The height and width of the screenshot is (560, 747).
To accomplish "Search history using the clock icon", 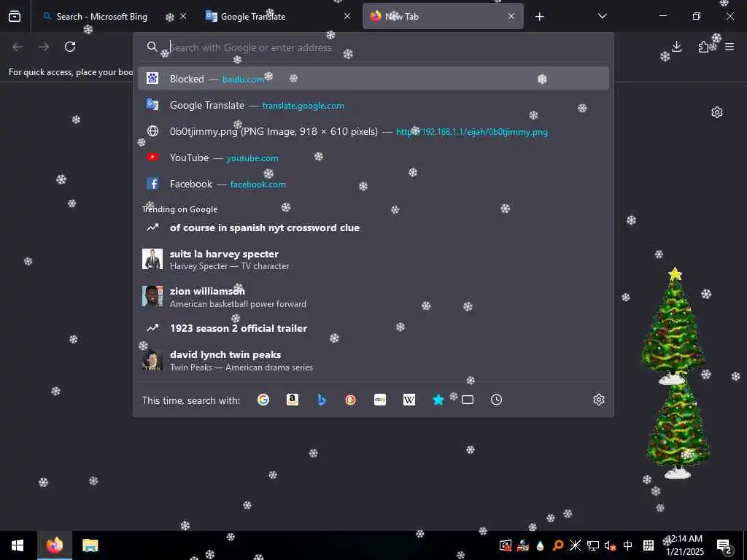I will (x=496, y=400).
